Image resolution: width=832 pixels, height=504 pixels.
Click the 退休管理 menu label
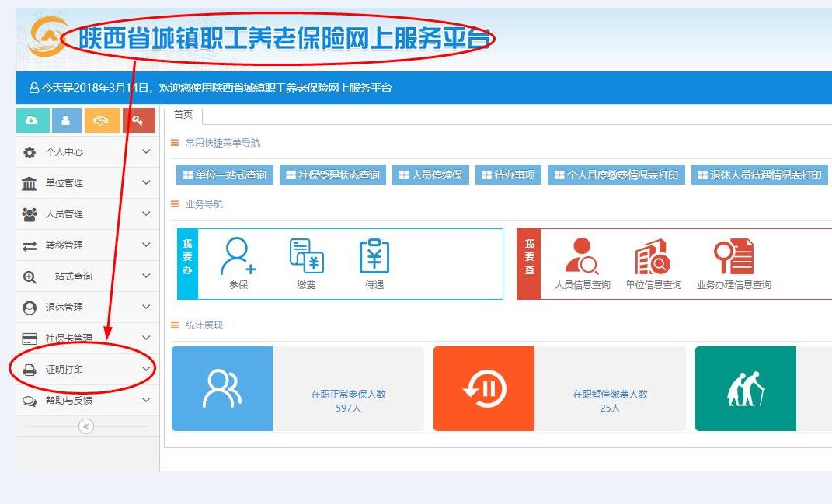point(64,308)
